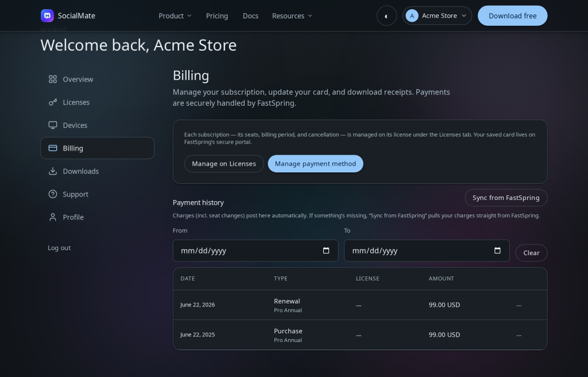The width and height of the screenshot is (588, 377).
Task: Click the Payment history heading
Action: (x=198, y=203)
